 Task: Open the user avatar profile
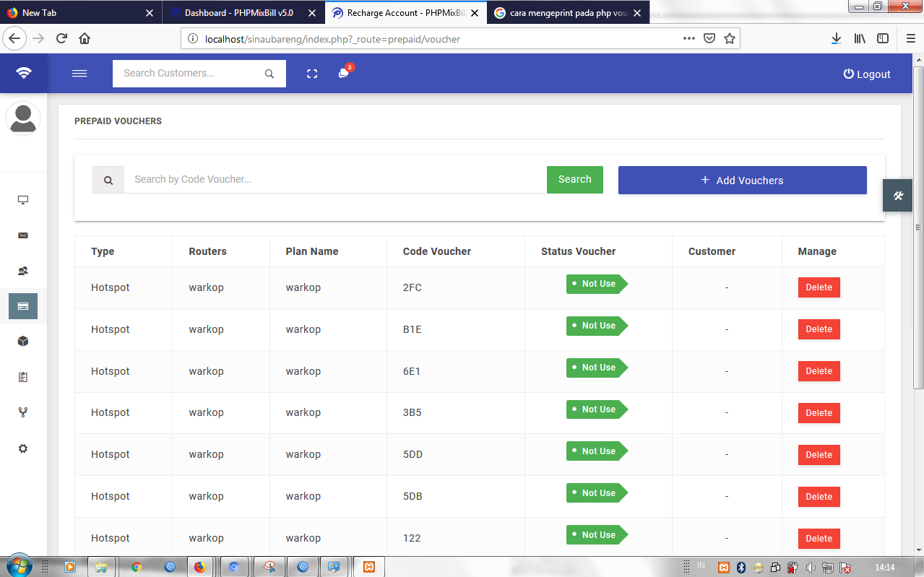point(23,118)
